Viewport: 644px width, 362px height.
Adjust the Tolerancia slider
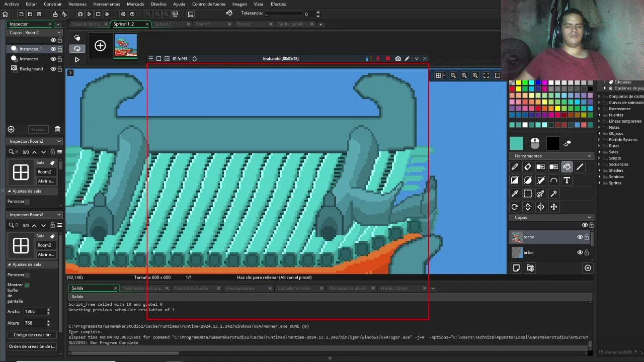[284, 14]
